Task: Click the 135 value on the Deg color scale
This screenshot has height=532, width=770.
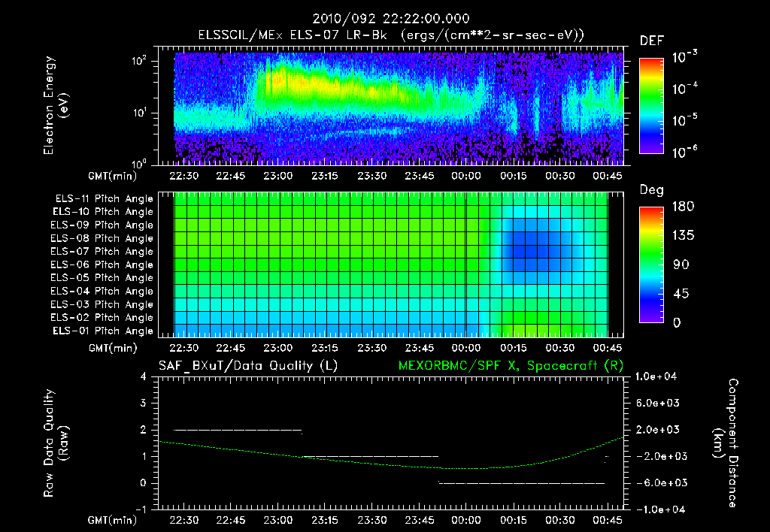Action: pos(683,236)
